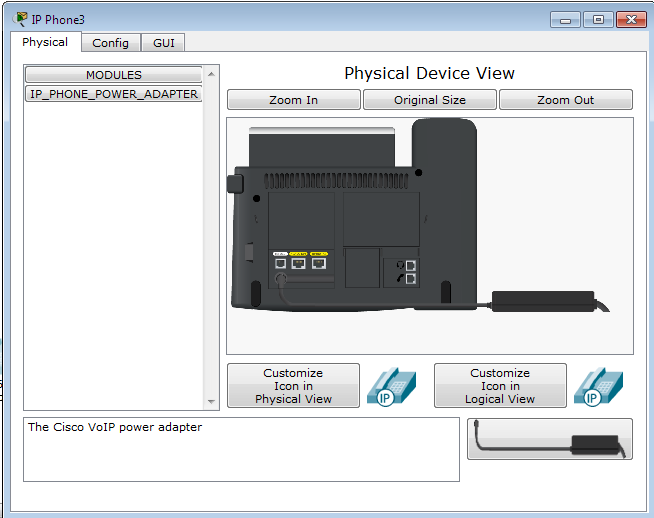
Task: Close the IP Phone3 window
Action: click(631, 20)
